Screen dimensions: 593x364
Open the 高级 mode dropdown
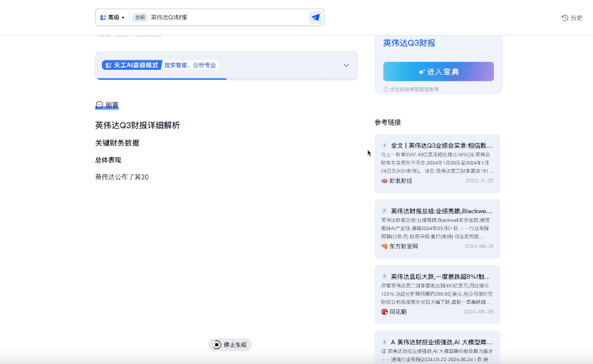click(113, 17)
